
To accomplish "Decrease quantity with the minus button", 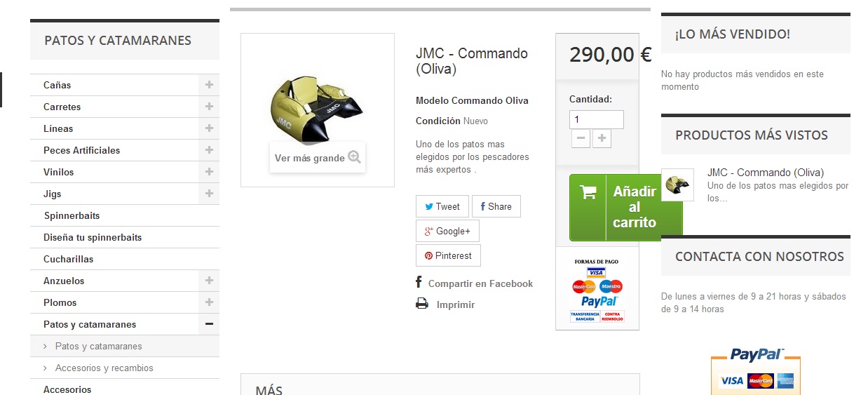I will 581,138.
